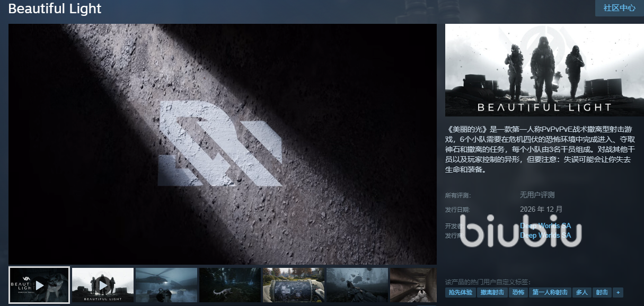This screenshot has height=306, width=644.
Task: Click the 恐怖 tag
Action: point(517,292)
